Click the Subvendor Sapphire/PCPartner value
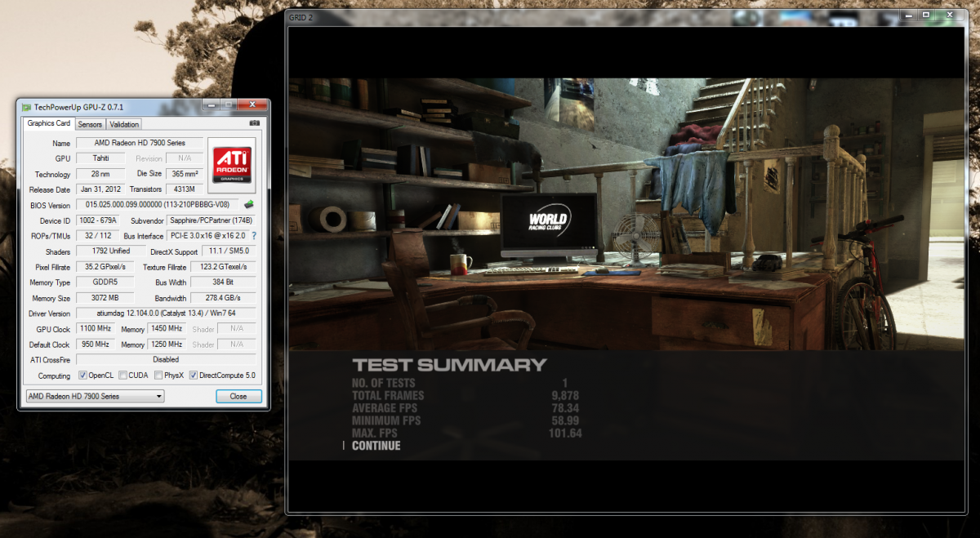Viewport: 980px width, 538px height. point(211,220)
